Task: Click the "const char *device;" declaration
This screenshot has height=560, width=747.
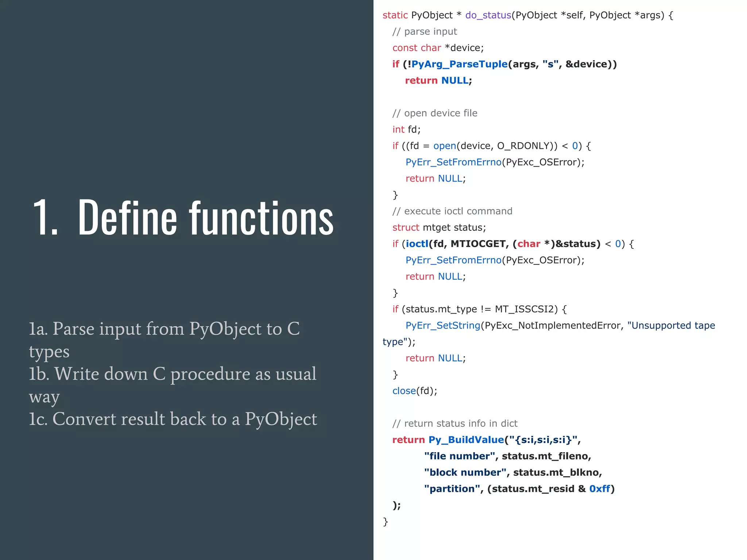Action: point(438,48)
